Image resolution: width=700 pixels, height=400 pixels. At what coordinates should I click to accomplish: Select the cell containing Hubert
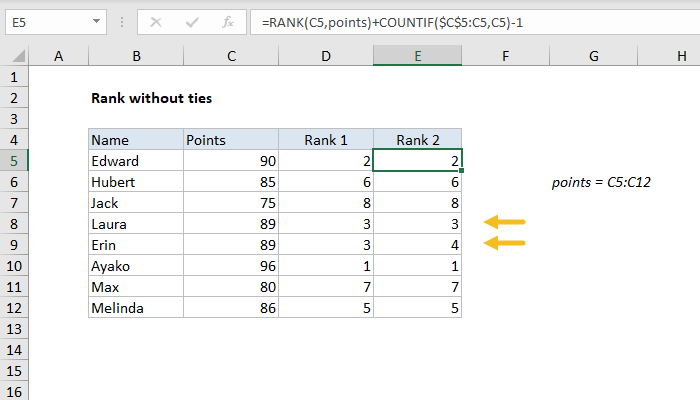pyautogui.click(x=136, y=182)
